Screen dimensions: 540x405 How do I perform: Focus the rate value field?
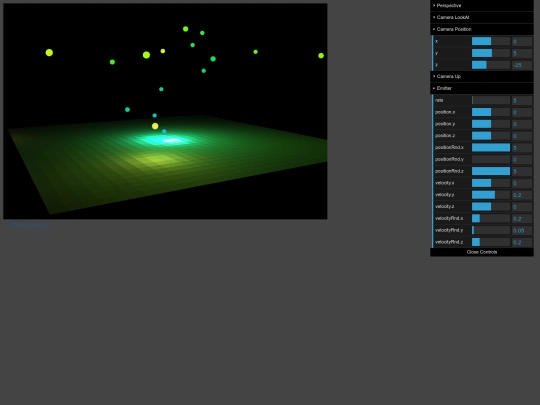[522, 100]
